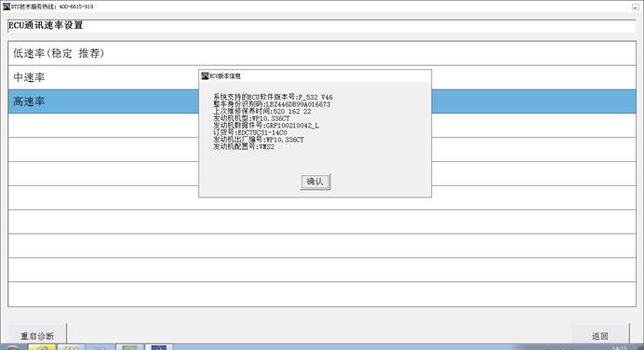Click the 返回 button
This screenshot has width=644, height=350.
pyautogui.click(x=600, y=336)
